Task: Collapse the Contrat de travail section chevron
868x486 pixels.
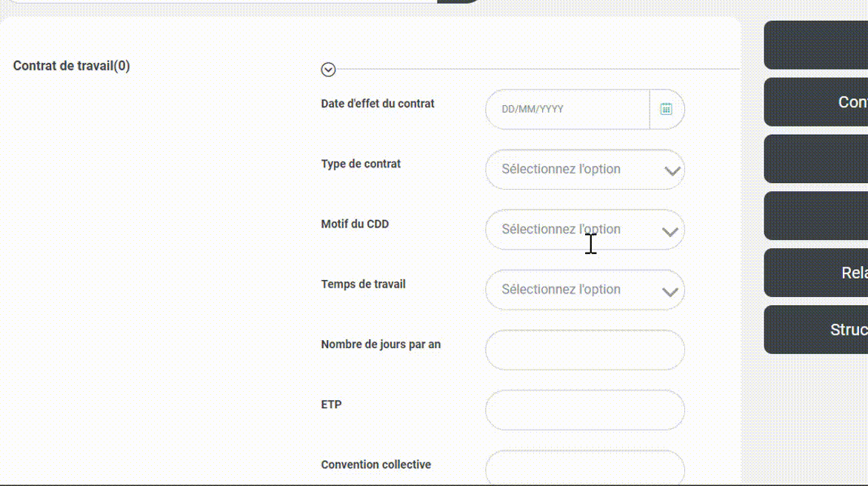Action: click(328, 69)
